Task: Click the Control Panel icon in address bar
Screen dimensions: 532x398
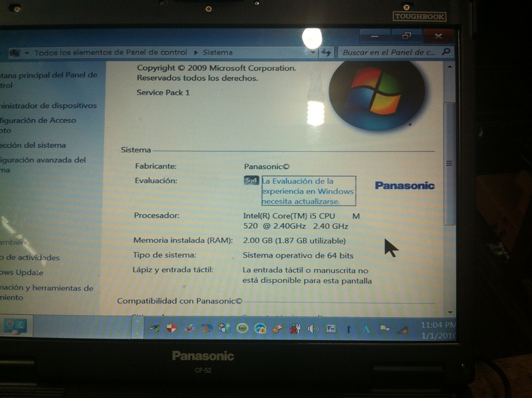Action: click(15, 53)
